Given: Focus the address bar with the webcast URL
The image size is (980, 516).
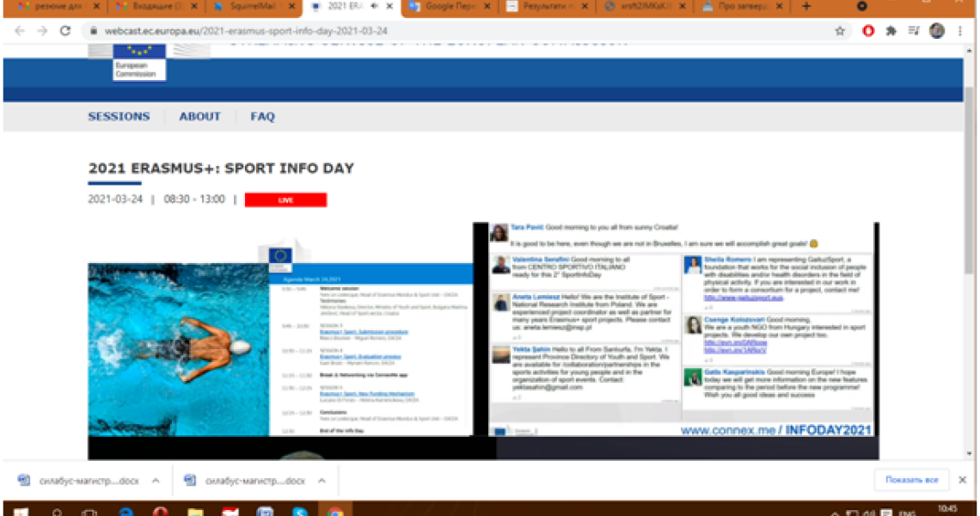Looking at the screenshot, I should (462, 31).
